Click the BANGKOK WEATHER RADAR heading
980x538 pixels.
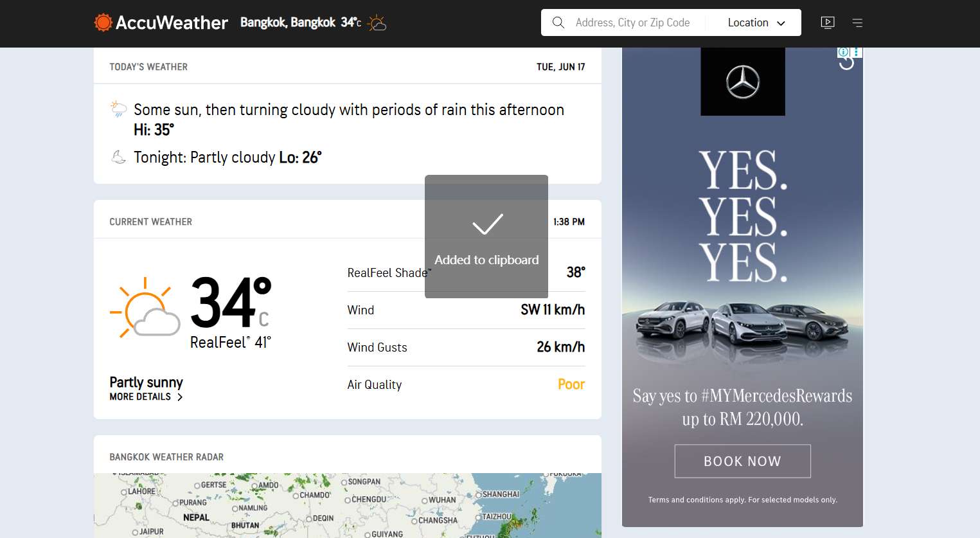166,457
